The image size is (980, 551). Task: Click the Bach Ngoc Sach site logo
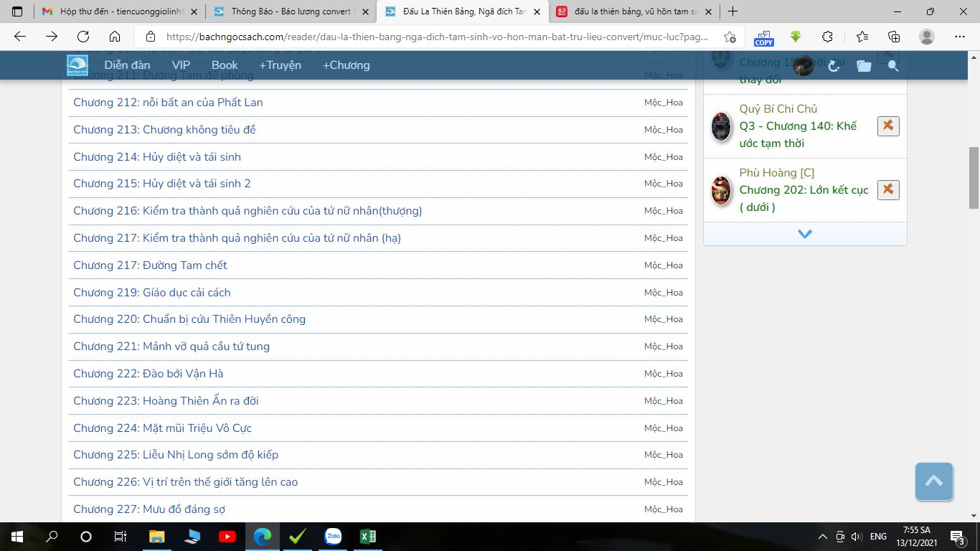77,65
